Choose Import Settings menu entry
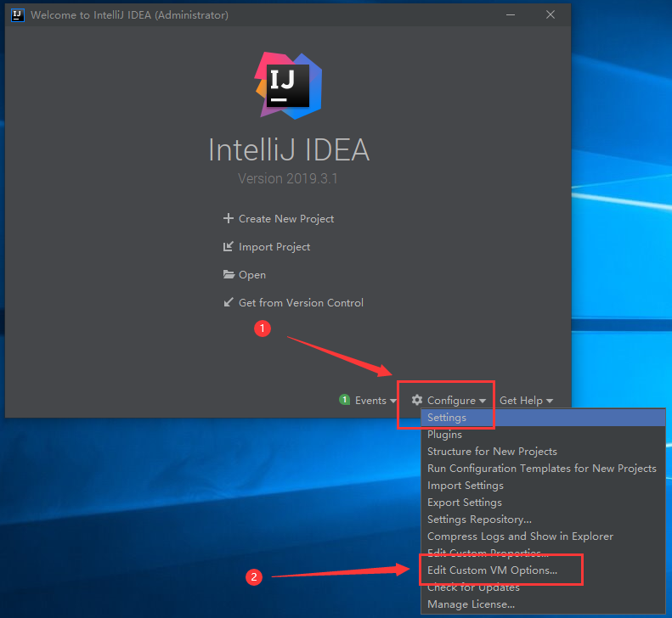 coord(465,486)
